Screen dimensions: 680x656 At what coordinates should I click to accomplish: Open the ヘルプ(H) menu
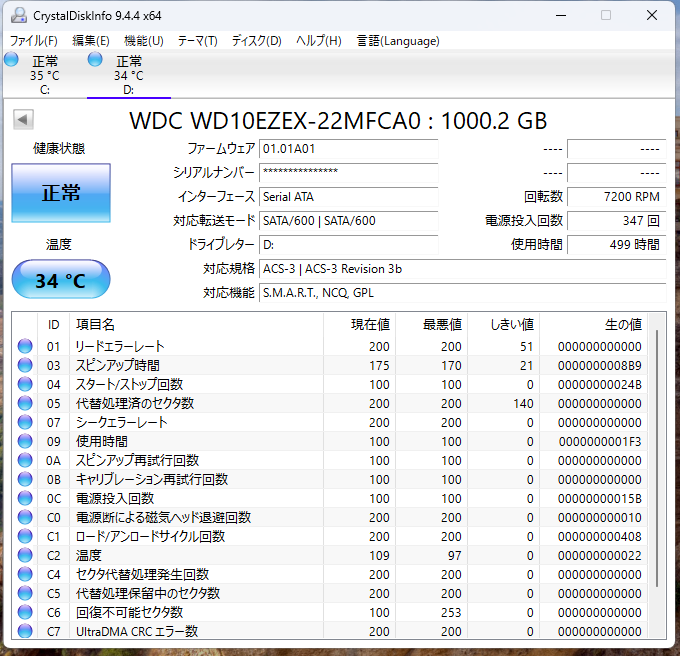coord(319,41)
